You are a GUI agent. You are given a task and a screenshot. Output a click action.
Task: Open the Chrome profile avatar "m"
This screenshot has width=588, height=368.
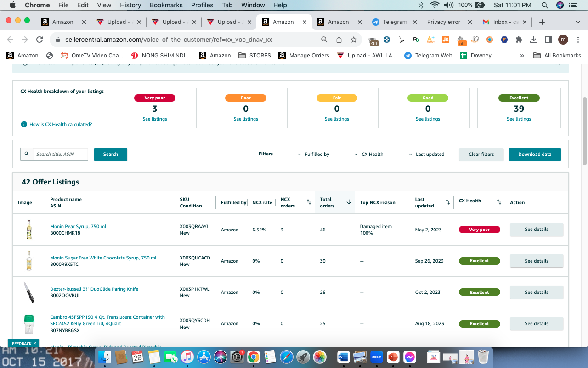(x=563, y=40)
